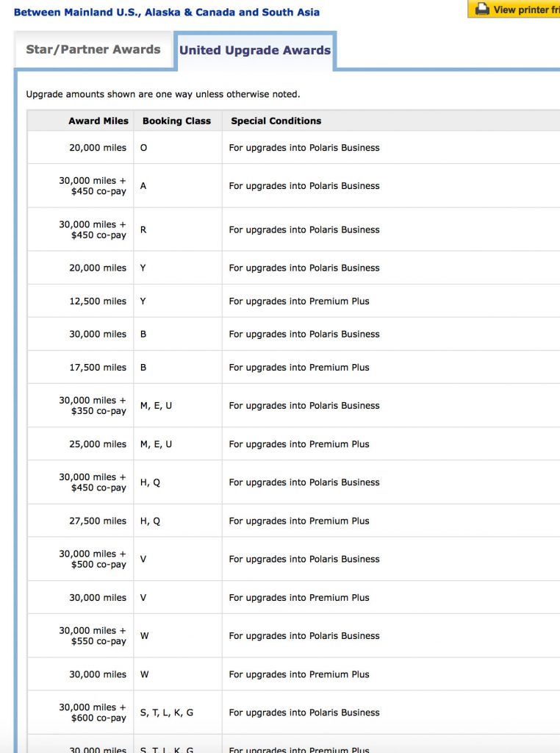Click the Special Conditions column header
This screenshot has width=560, height=753.
(276, 121)
